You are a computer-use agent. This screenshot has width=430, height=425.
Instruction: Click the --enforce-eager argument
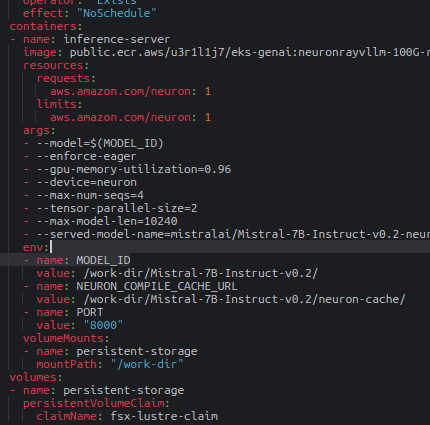pos(86,156)
